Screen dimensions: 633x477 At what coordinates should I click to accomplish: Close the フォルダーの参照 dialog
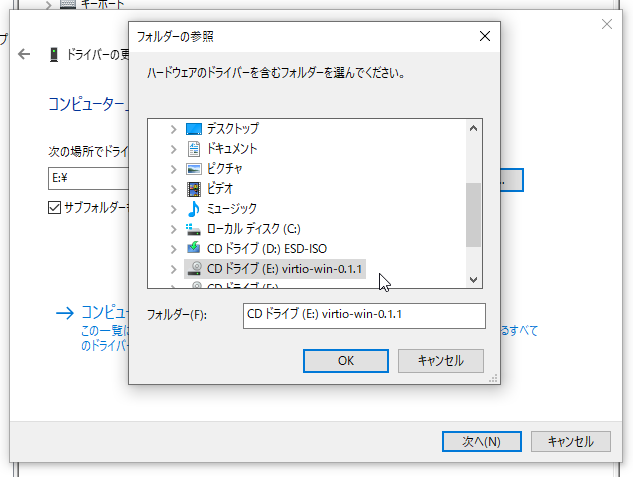click(x=485, y=36)
